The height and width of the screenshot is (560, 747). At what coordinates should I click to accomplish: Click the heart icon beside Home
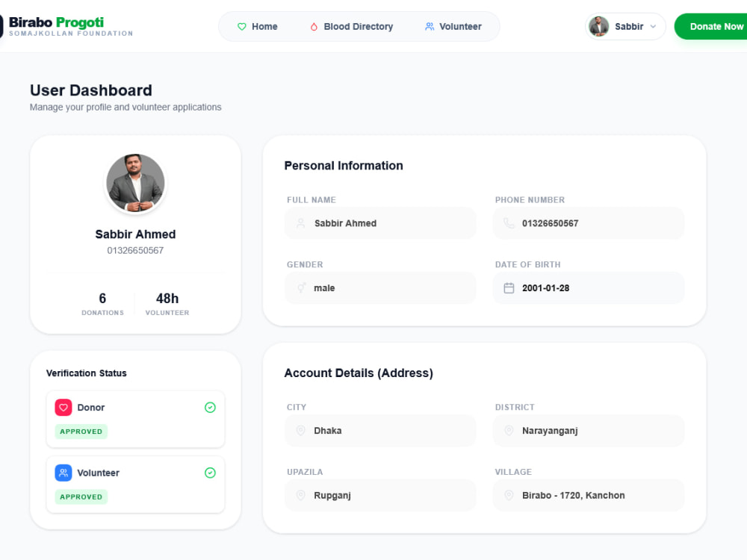pyautogui.click(x=241, y=27)
